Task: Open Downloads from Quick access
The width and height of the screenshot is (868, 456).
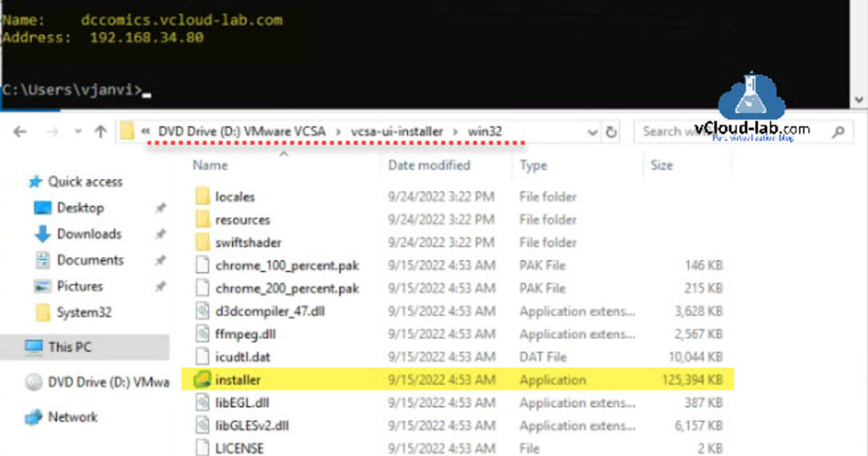Action: [x=89, y=234]
